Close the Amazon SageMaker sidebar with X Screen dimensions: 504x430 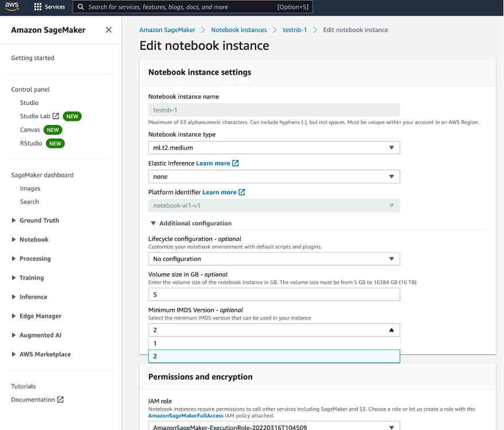point(108,29)
